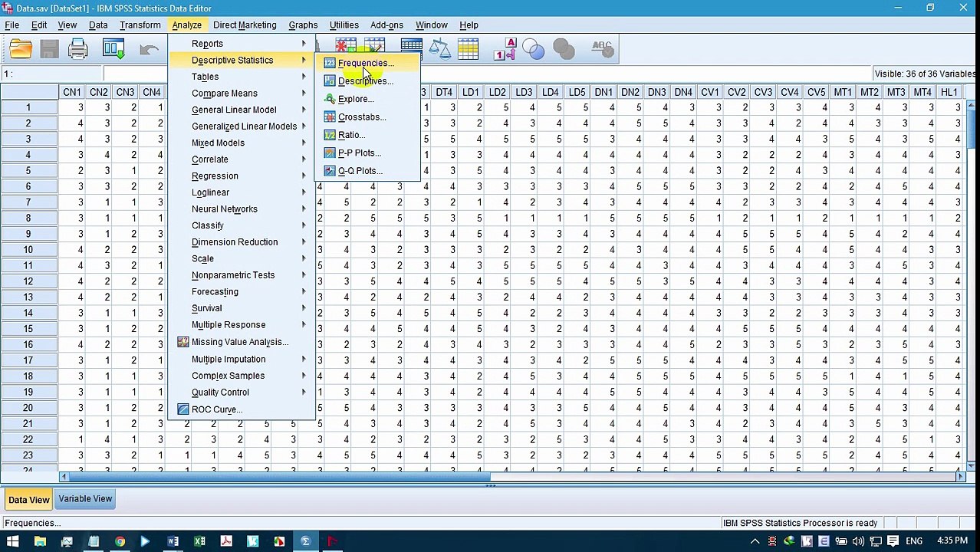Click the Missing Value Analysis menu icon
Screen dimensions: 980x552
click(x=183, y=342)
